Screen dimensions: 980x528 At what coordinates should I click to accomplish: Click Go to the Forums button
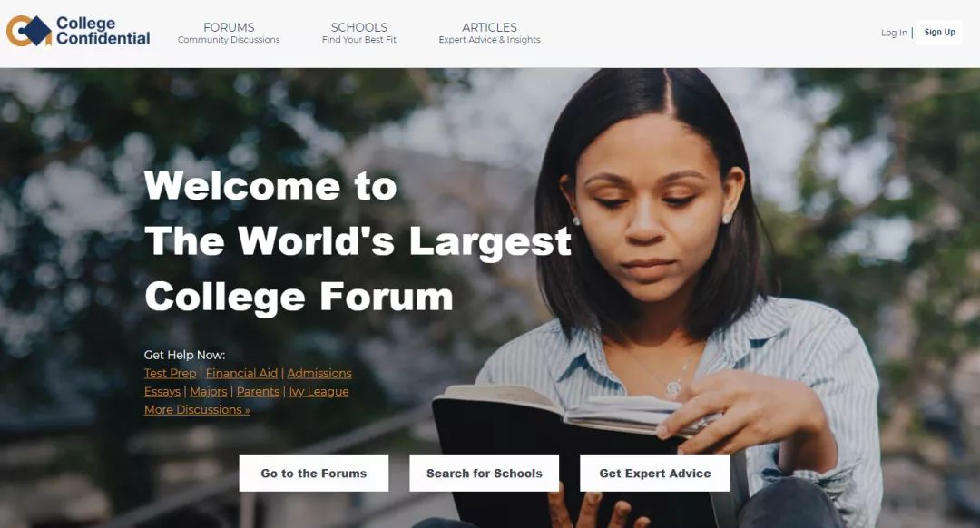(314, 473)
